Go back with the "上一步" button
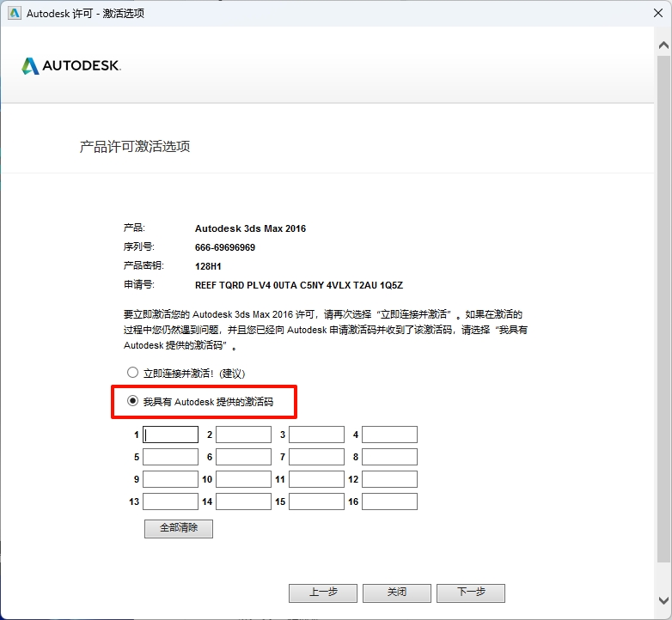672x620 pixels. pos(323,593)
